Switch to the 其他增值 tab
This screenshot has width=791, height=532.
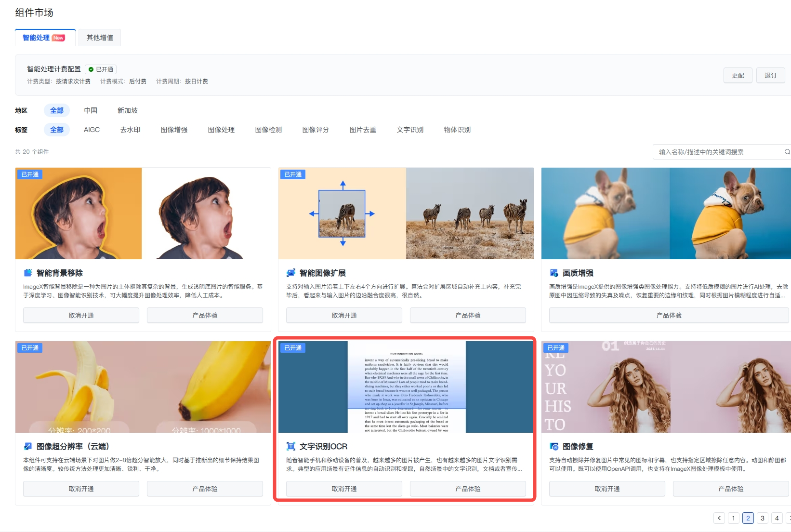pyautogui.click(x=100, y=38)
